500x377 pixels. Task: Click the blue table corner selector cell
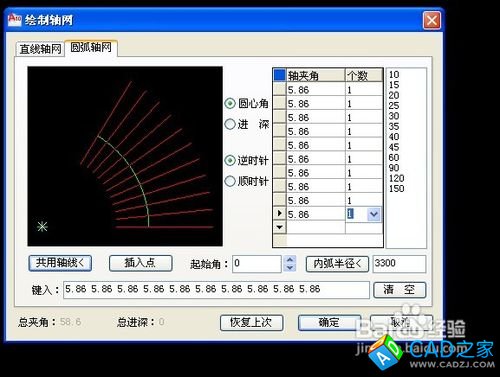click(280, 75)
